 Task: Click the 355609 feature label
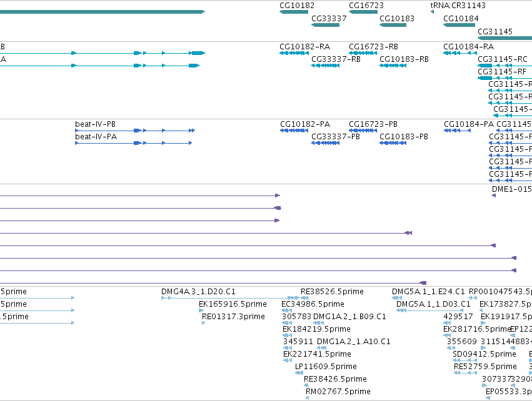click(462, 342)
